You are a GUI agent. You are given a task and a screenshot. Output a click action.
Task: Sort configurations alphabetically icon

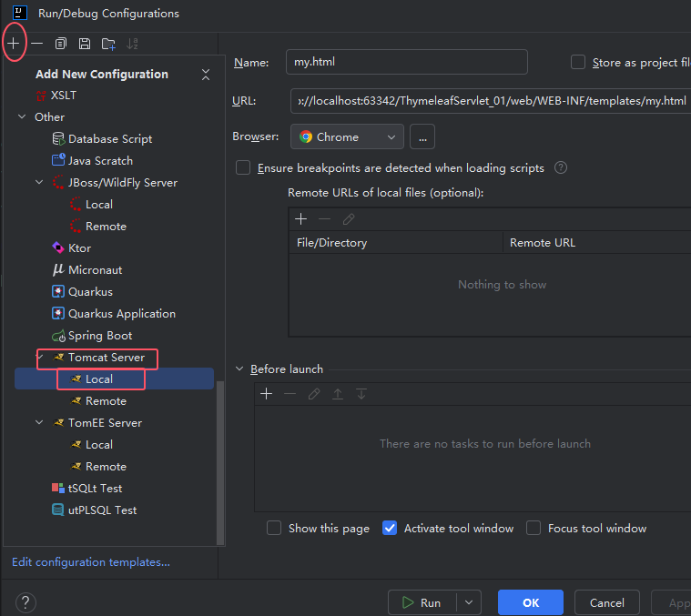(x=132, y=44)
